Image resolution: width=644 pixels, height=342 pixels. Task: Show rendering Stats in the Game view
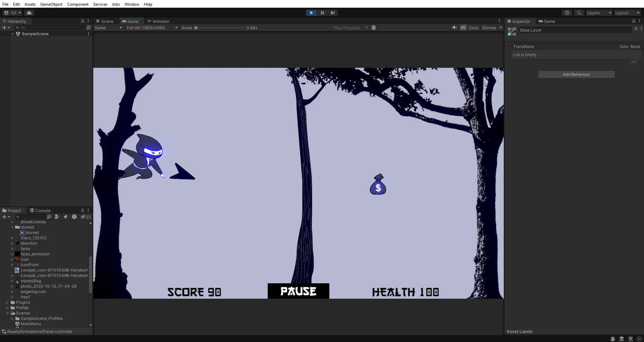474,28
